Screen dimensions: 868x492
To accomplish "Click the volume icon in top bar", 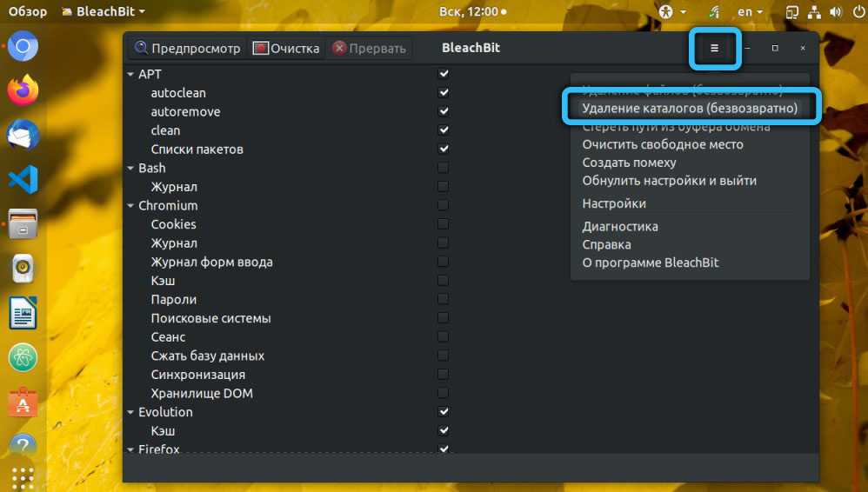I will tap(836, 11).
